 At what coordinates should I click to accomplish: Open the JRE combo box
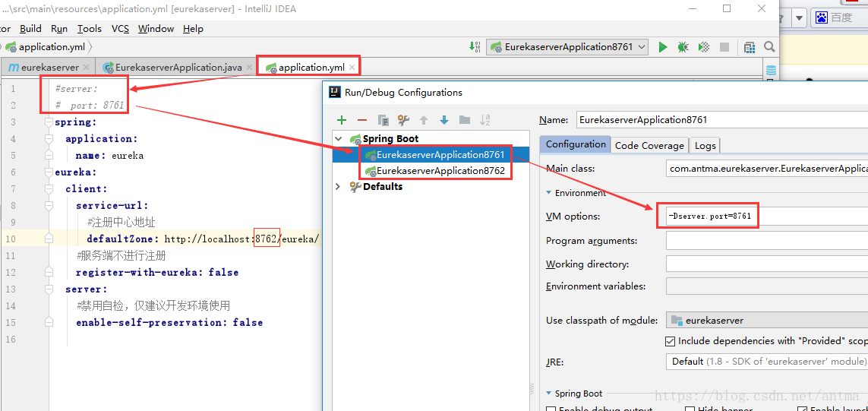[767, 361]
